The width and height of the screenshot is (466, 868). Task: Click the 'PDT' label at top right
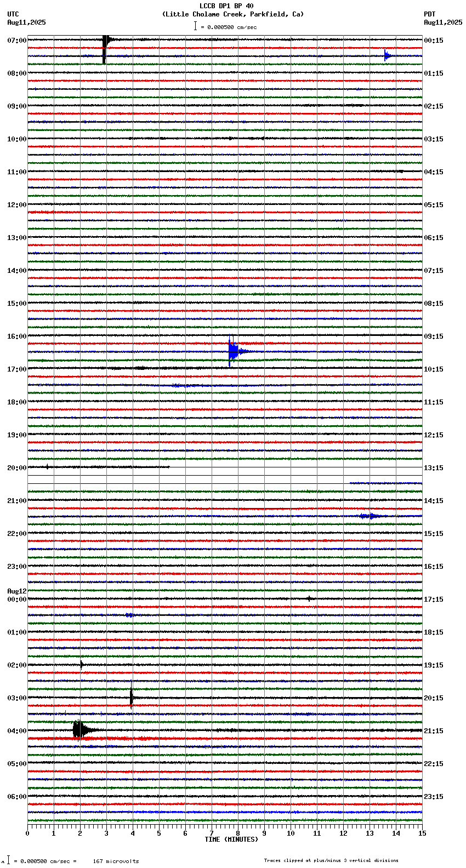430,14
